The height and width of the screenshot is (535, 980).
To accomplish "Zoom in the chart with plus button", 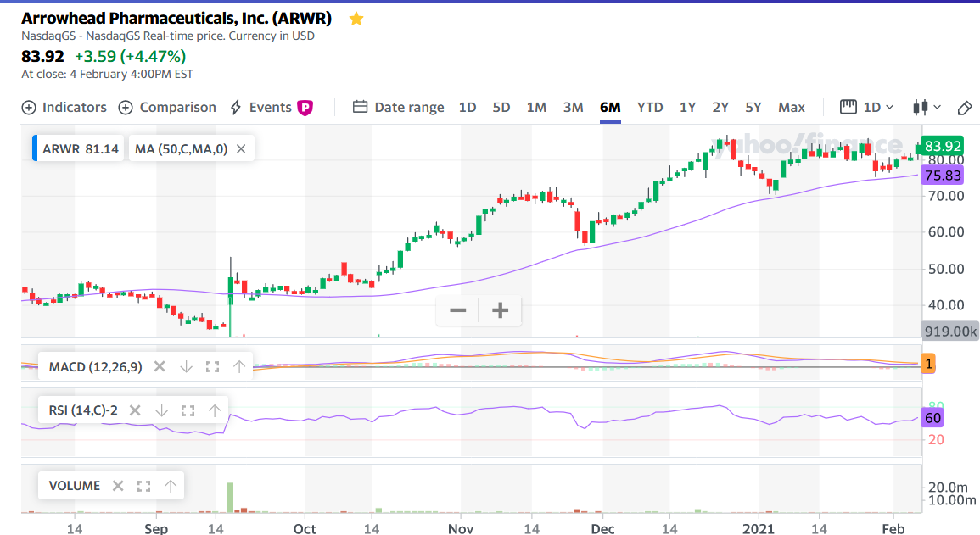I will (500, 310).
